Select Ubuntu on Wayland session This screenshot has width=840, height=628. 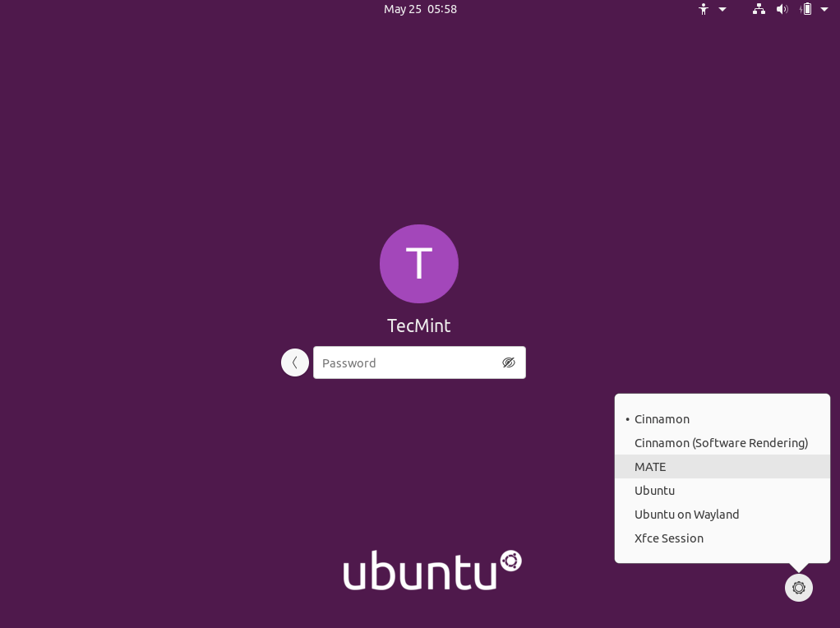click(722, 515)
